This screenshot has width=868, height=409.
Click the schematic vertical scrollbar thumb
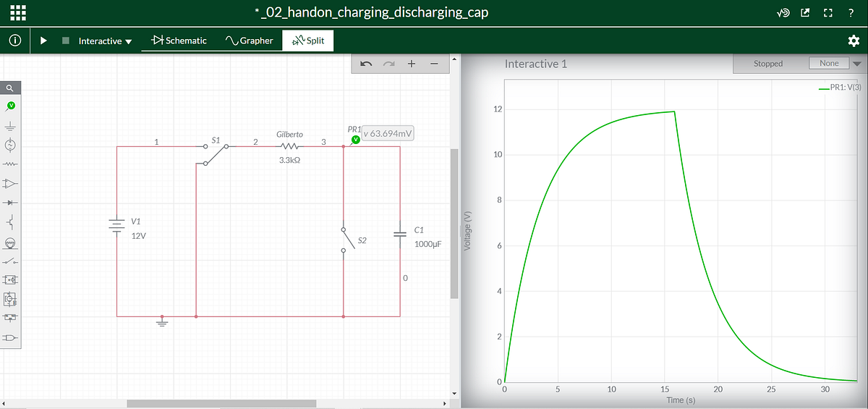pyautogui.click(x=454, y=224)
